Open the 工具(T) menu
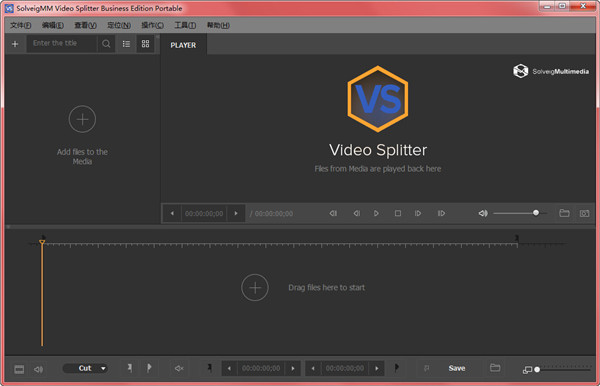 (185, 25)
